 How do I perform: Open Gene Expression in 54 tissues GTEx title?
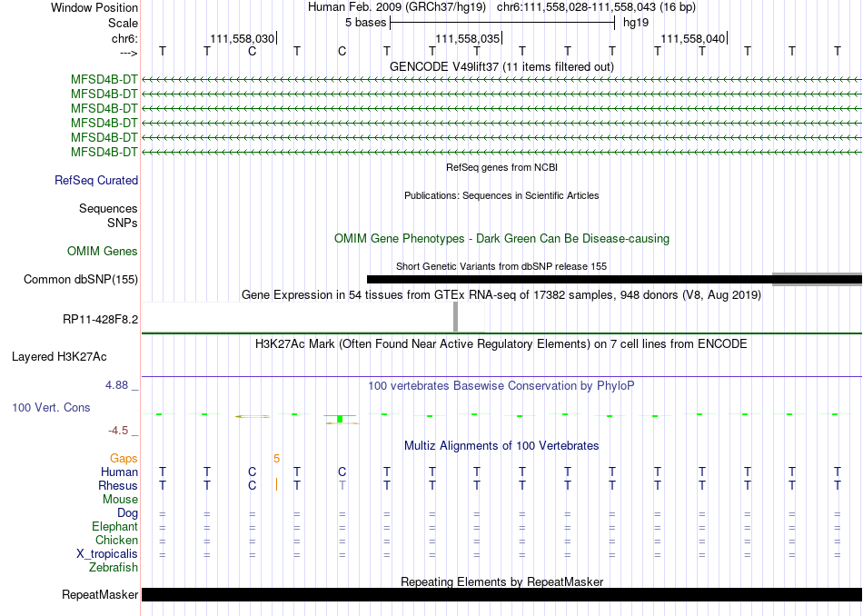point(501,295)
